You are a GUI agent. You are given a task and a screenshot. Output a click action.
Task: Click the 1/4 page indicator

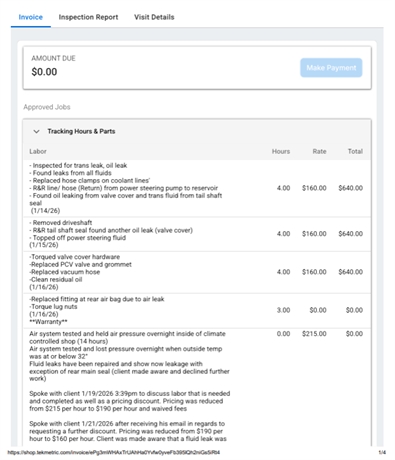(382, 452)
